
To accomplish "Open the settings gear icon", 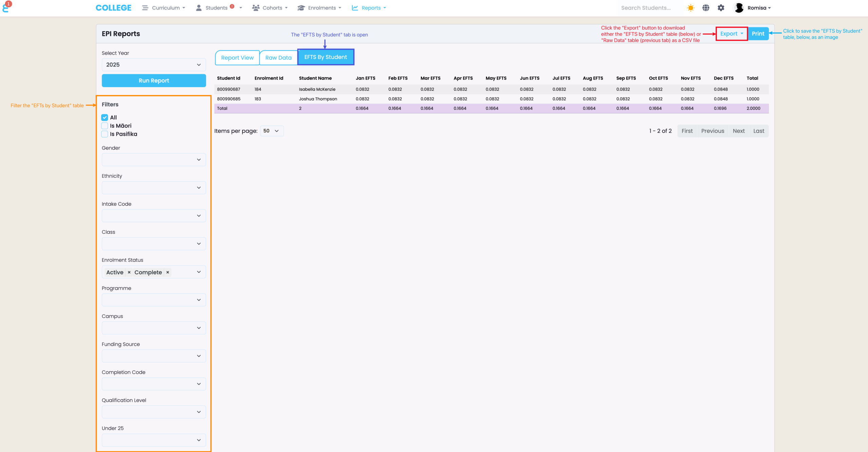I will (721, 8).
